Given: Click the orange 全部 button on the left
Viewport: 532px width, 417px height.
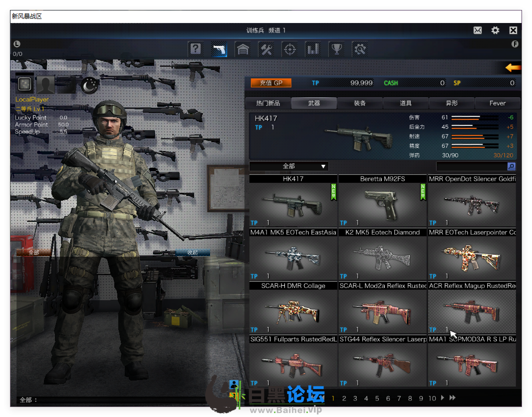Looking at the screenshot, I should click(x=34, y=252).
